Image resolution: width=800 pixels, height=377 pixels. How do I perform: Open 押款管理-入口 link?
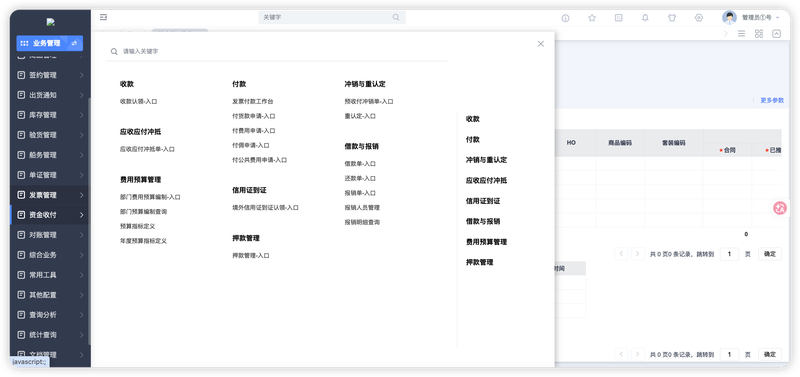pyautogui.click(x=251, y=256)
